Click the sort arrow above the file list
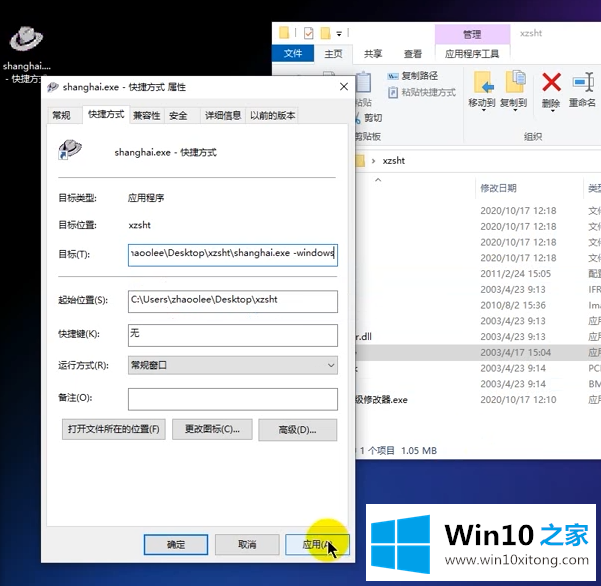Image resolution: width=601 pixels, height=586 pixels. pos(378,179)
